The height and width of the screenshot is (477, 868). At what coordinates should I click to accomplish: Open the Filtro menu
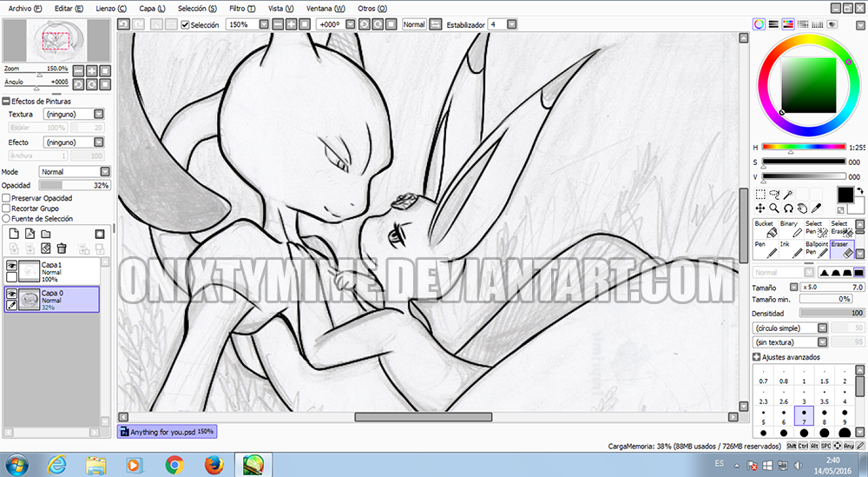tap(242, 9)
